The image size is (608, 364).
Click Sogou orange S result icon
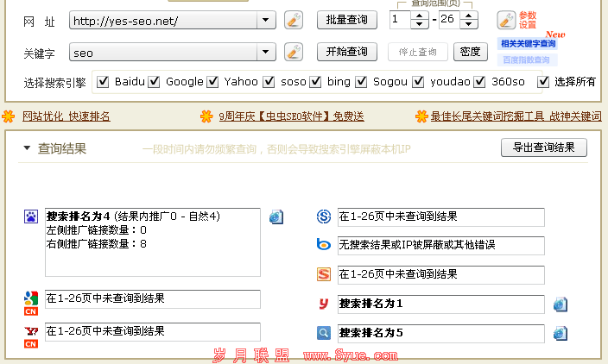click(x=324, y=274)
